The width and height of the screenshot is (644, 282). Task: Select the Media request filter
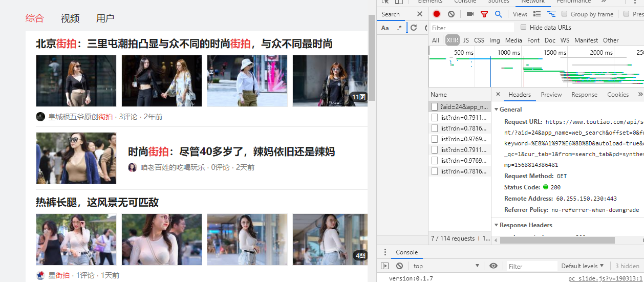pyautogui.click(x=513, y=40)
